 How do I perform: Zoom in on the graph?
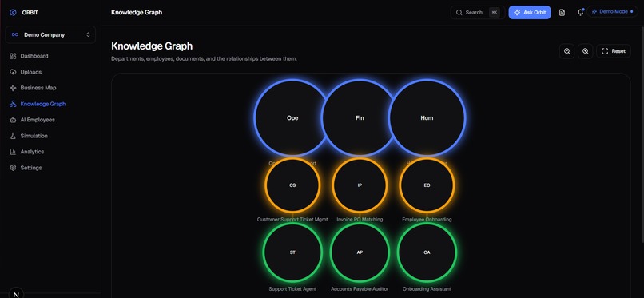point(586,51)
